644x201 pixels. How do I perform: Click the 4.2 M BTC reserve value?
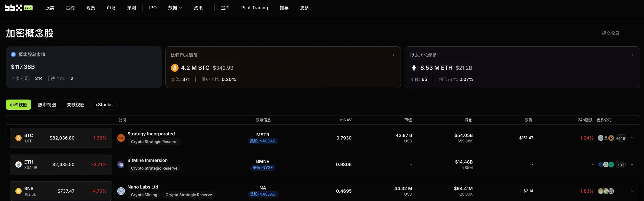[x=195, y=68]
